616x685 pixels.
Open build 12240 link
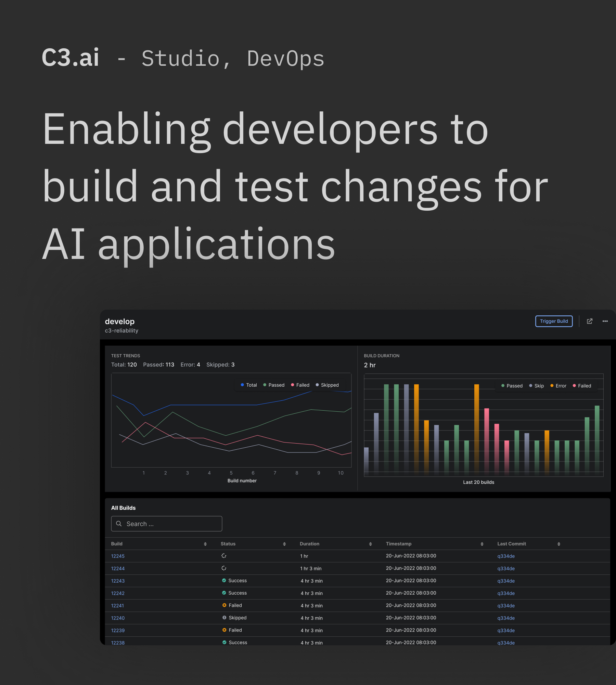[x=118, y=618]
